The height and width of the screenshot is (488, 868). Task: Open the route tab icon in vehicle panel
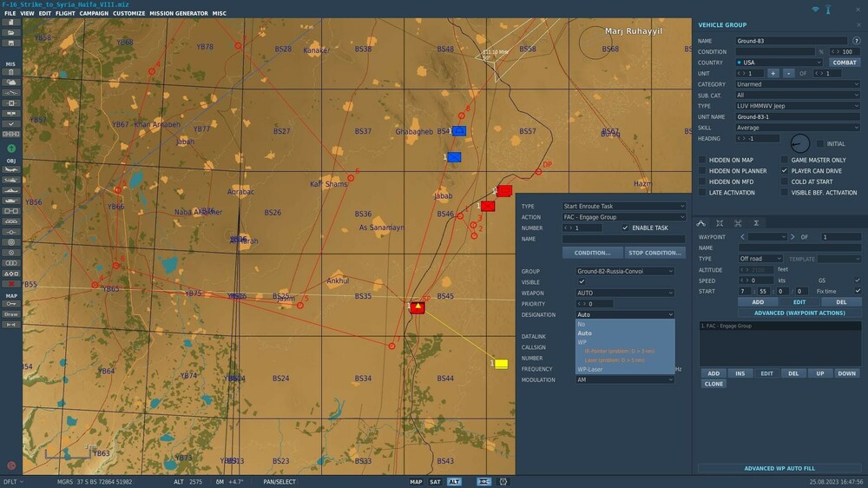tap(700, 223)
